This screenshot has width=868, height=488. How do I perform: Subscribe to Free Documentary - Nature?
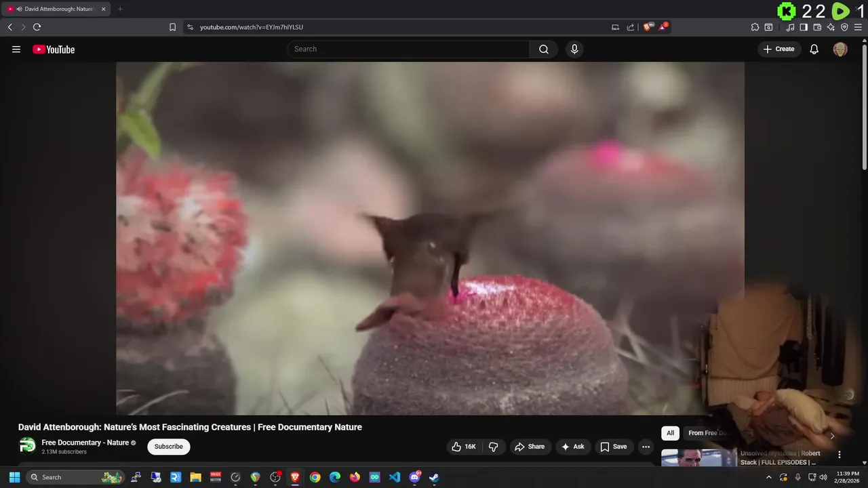(169, 447)
